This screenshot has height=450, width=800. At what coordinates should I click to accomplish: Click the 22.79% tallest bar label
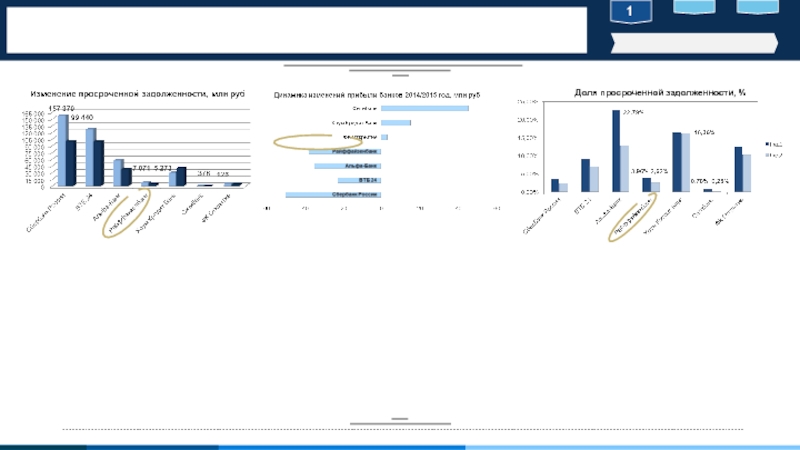[632, 112]
